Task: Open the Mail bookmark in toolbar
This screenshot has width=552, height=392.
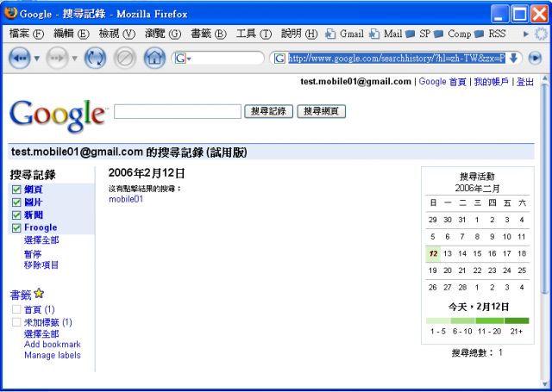Action: (386, 34)
